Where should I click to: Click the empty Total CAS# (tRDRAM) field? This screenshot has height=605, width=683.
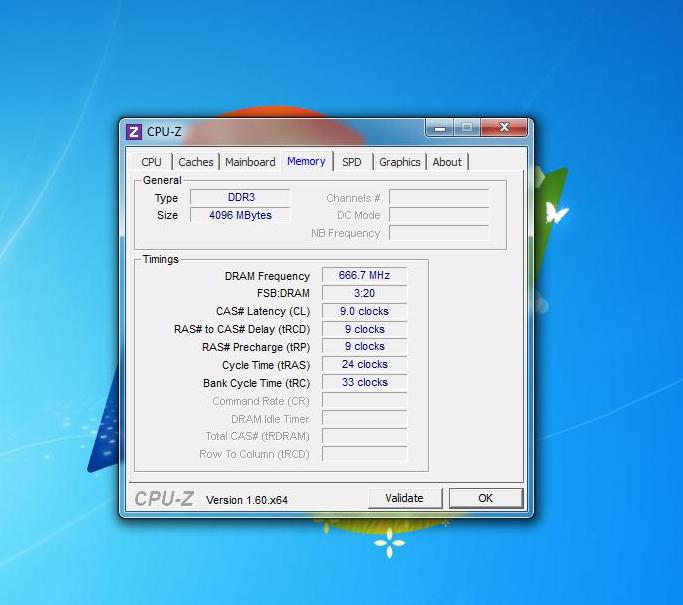point(364,436)
